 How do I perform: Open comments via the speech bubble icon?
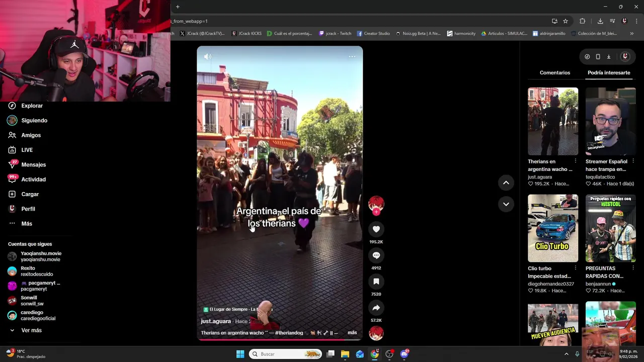[376, 255]
